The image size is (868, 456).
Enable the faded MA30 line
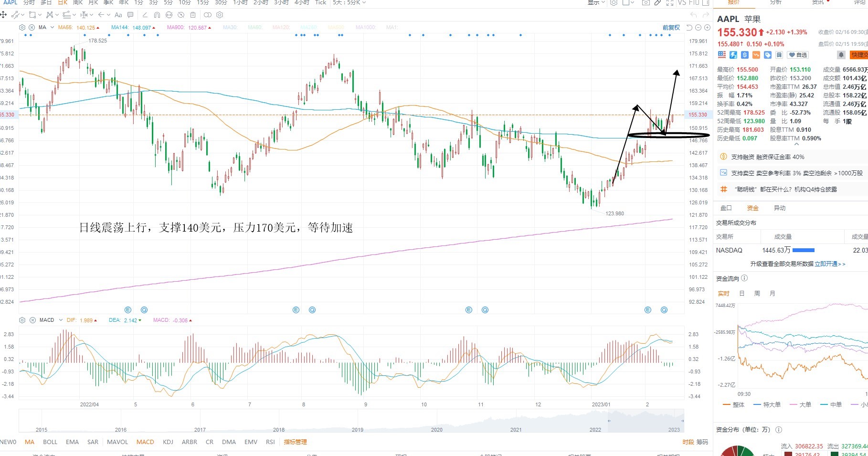(230, 27)
